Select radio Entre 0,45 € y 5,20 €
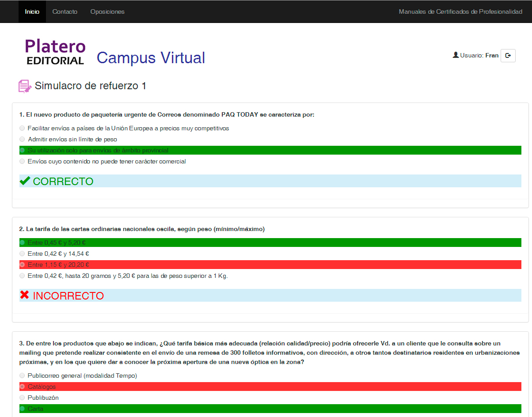532x417 pixels. pyautogui.click(x=22, y=243)
